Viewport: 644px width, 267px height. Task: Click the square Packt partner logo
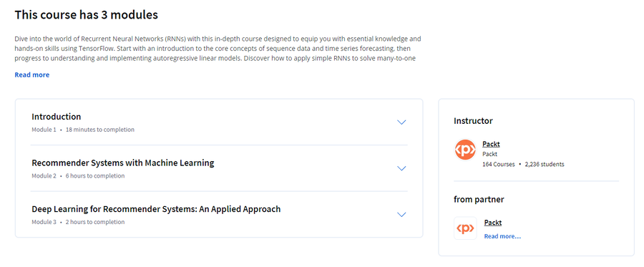click(465, 228)
